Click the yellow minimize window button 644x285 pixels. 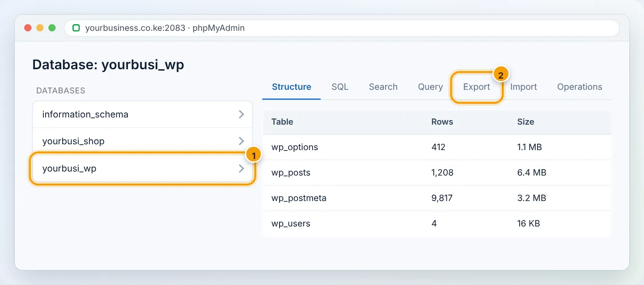tap(40, 28)
